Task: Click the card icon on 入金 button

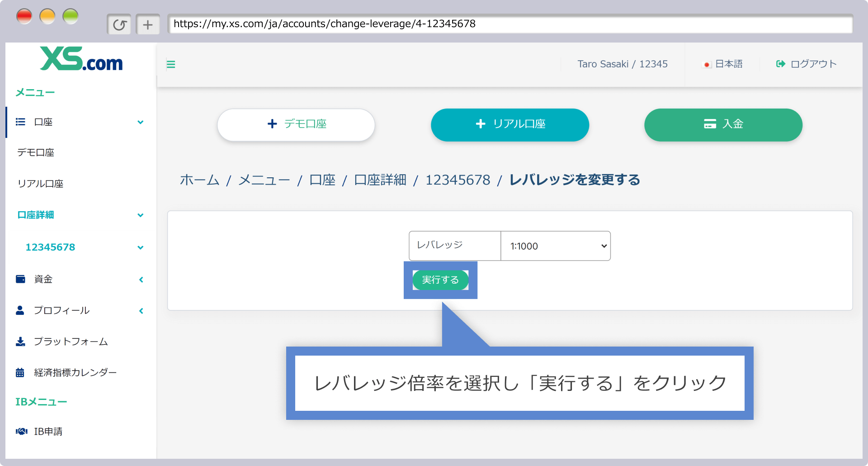Action: click(710, 124)
